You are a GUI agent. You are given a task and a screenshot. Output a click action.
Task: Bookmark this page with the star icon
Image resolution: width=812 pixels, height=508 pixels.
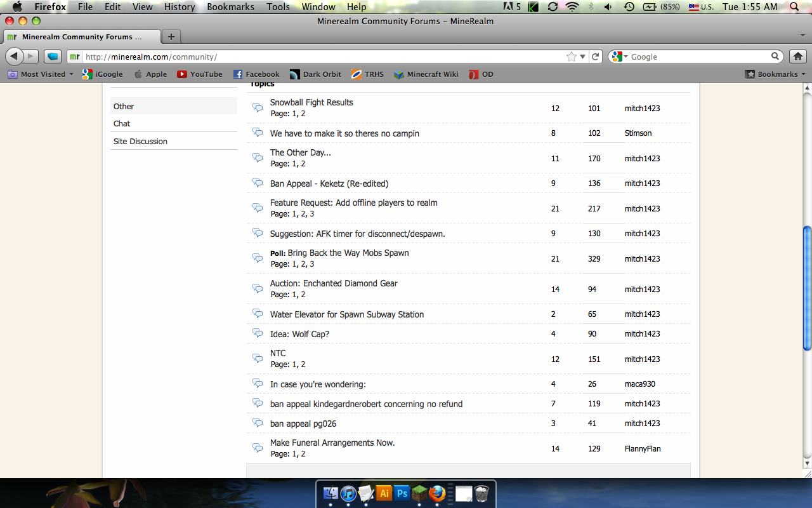pos(572,57)
